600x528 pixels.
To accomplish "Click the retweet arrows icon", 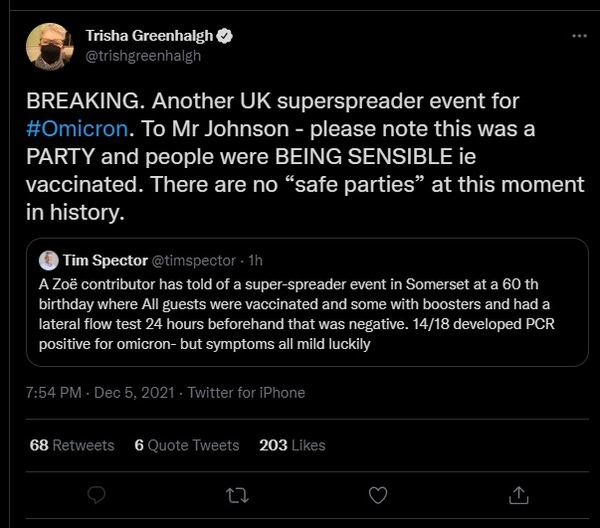I will point(238,494).
